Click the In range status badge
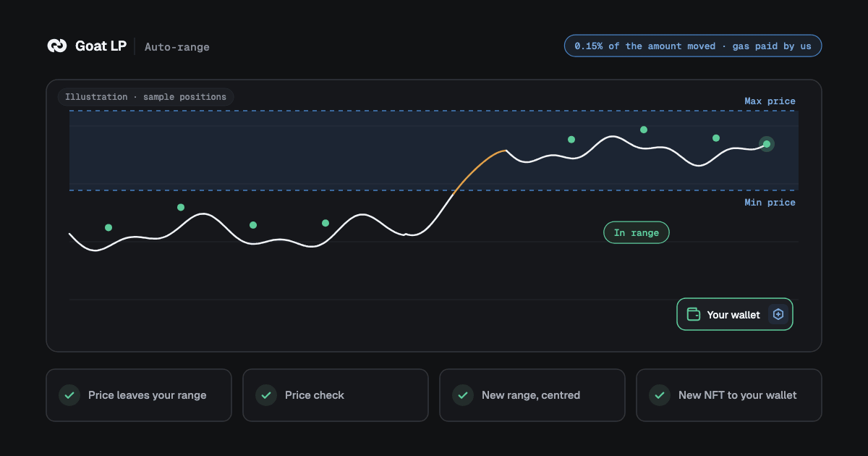Image resolution: width=868 pixels, height=456 pixels. (x=637, y=232)
